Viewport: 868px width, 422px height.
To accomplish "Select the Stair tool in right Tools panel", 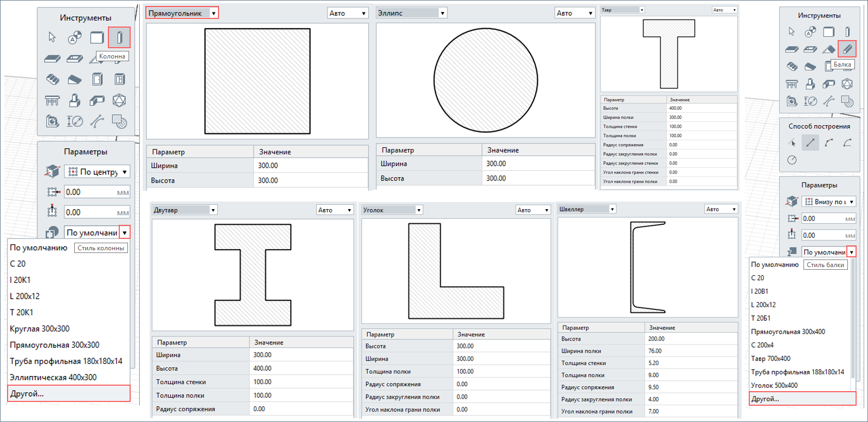I will click(x=792, y=67).
